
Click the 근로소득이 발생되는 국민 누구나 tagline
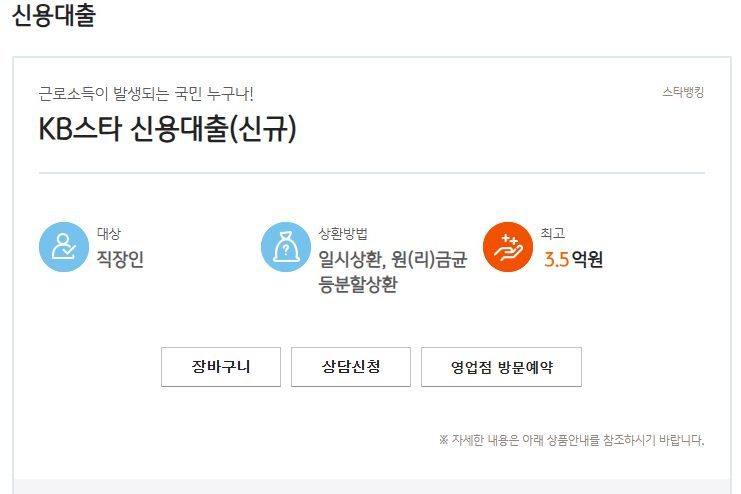click(146, 94)
